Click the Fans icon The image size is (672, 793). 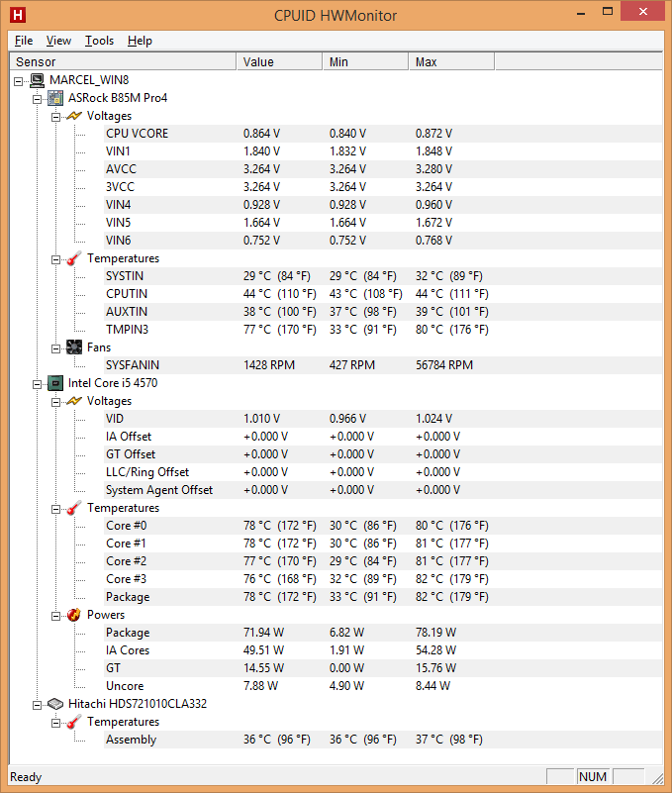tap(74, 347)
